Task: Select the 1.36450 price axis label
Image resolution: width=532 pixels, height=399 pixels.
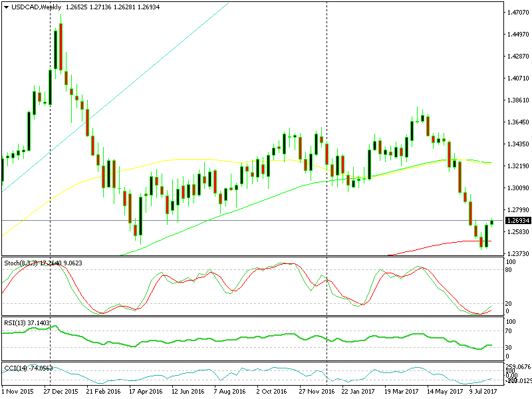Action: pyautogui.click(x=518, y=122)
